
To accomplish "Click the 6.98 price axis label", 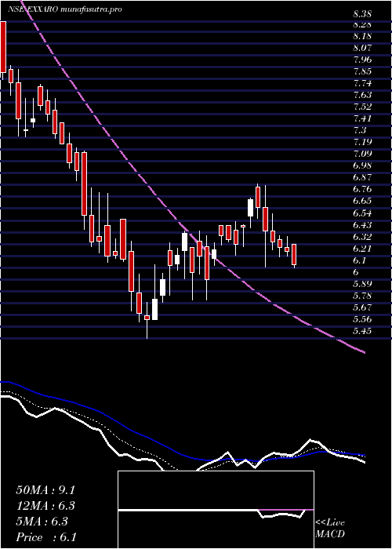I will pyautogui.click(x=362, y=165).
